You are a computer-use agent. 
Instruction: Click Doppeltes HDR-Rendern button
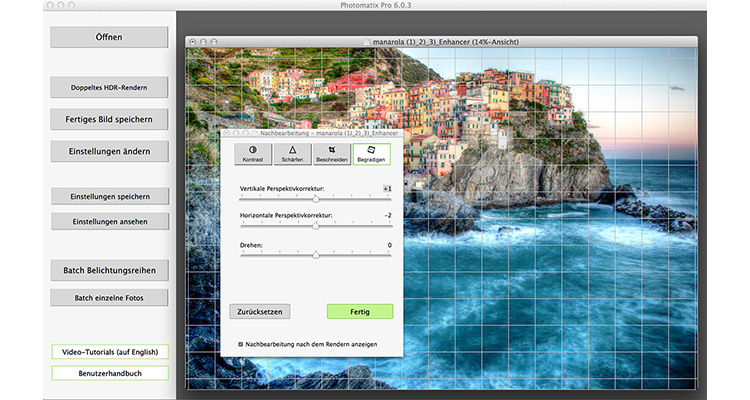110,88
